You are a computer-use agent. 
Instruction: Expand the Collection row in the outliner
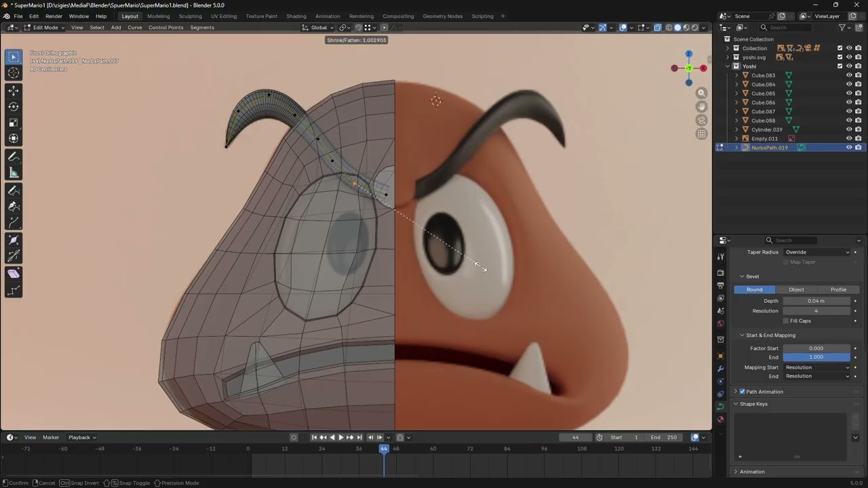click(x=728, y=48)
